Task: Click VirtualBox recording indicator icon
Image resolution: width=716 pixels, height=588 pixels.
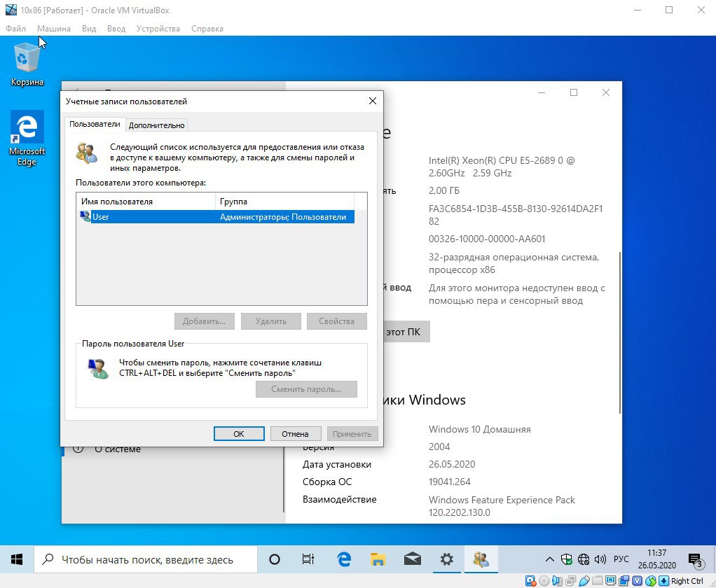Action: 624,581
